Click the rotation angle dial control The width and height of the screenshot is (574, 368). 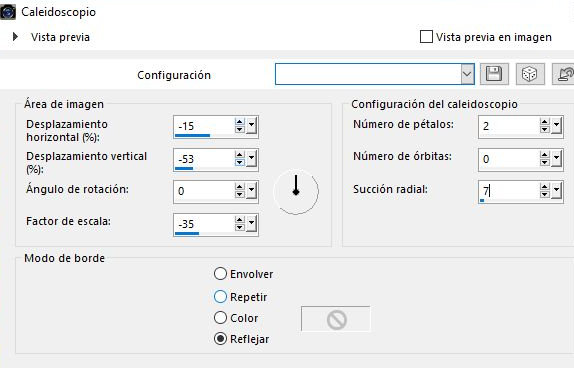tap(296, 191)
